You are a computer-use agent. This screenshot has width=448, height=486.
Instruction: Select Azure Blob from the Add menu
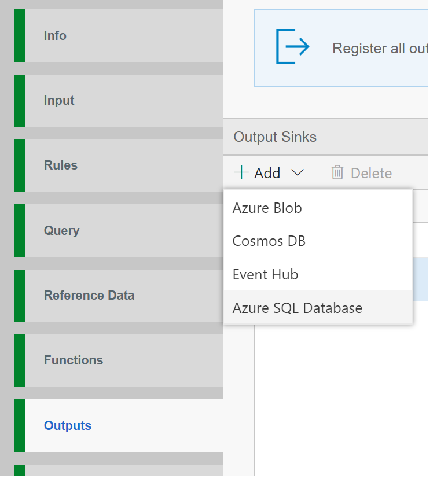point(267,208)
